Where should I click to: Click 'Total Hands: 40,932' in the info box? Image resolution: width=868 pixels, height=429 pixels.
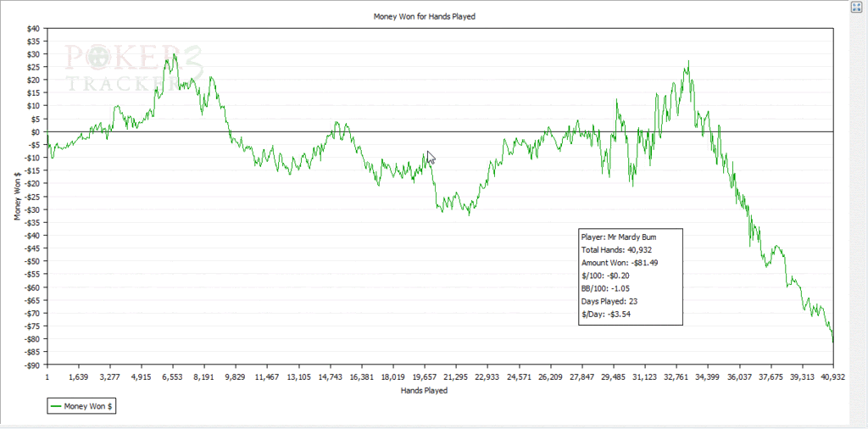click(x=617, y=249)
